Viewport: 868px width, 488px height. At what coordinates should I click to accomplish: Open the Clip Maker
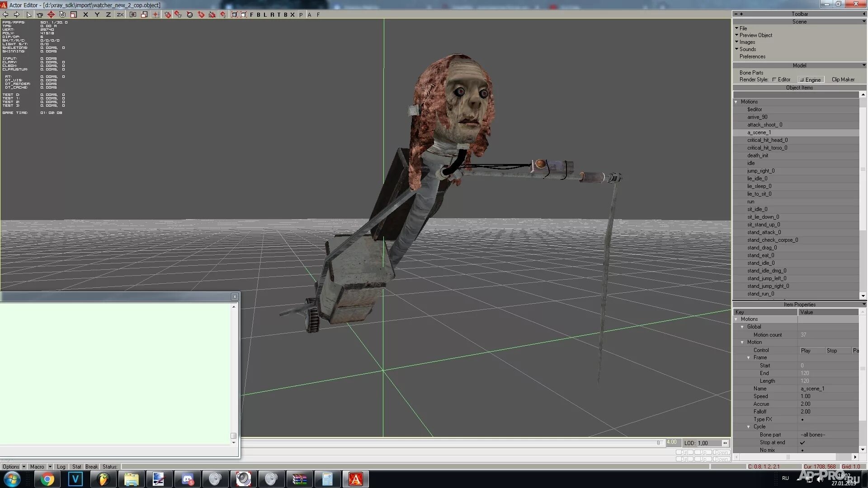pyautogui.click(x=843, y=80)
